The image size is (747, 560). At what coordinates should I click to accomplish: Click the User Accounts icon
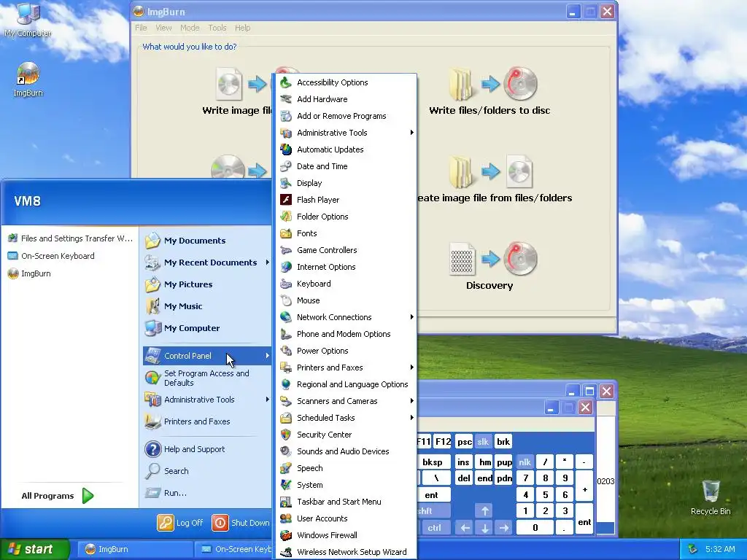point(286,518)
